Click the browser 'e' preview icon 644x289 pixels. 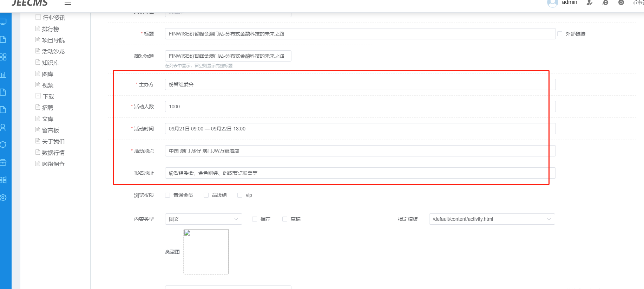click(x=605, y=3)
